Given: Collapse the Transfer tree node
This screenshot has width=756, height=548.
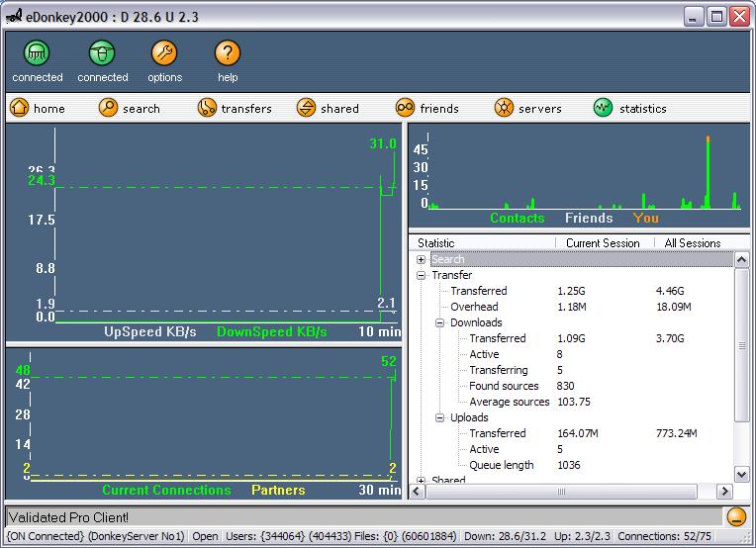Looking at the screenshot, I should pyautogui.click(x=421, y=275).
